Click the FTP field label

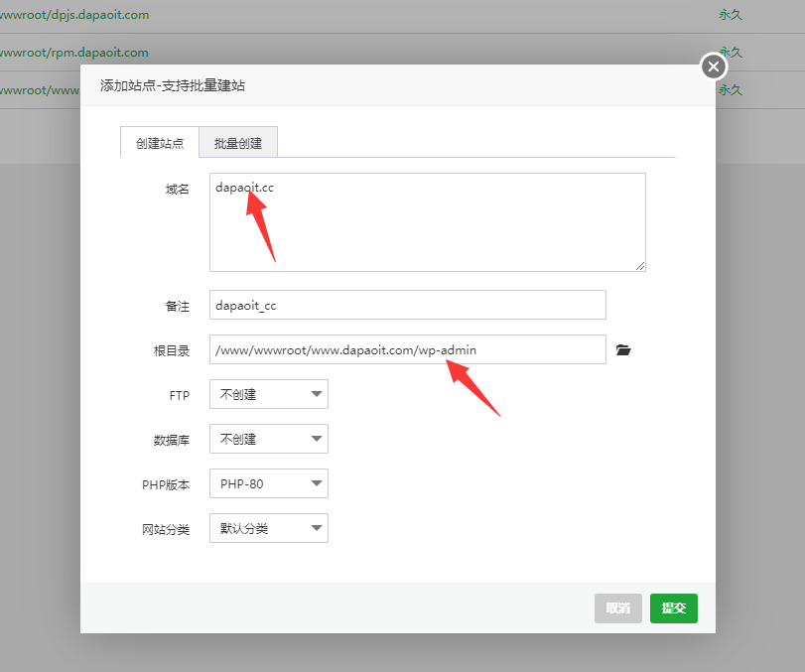[x=180, y=396]
